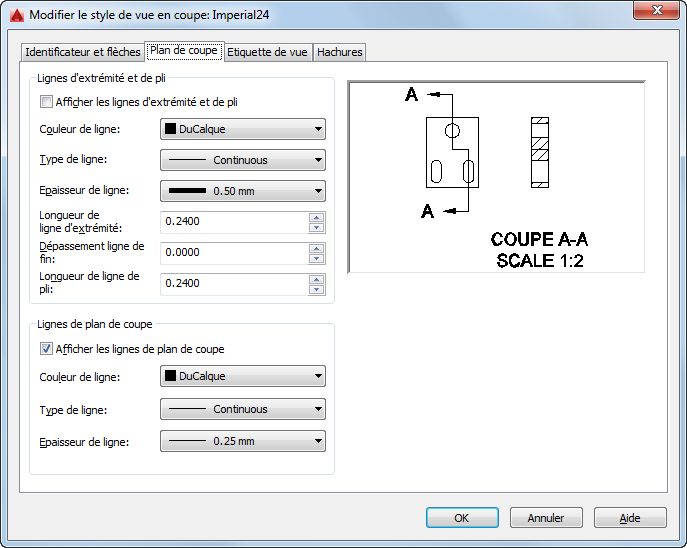The height and width of the screenshot is (548, 687).
Task: Switch to Identificateur et flèches tab
Action: (83, 52)
